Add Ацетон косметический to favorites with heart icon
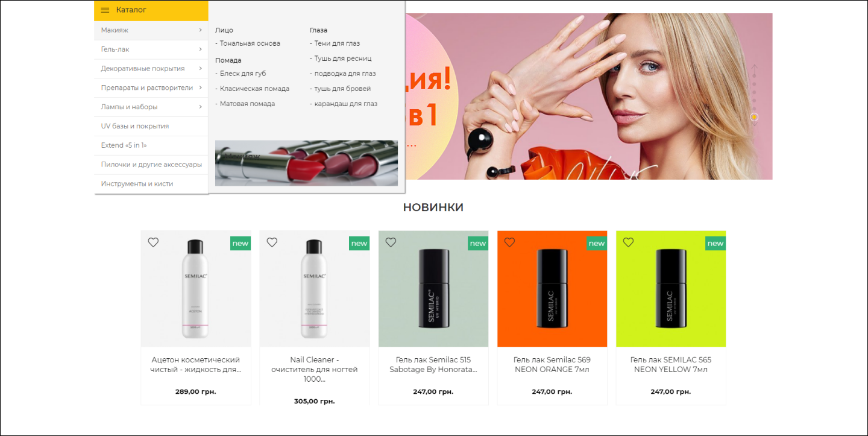The image size is (868, 436). tap(153, 242)
